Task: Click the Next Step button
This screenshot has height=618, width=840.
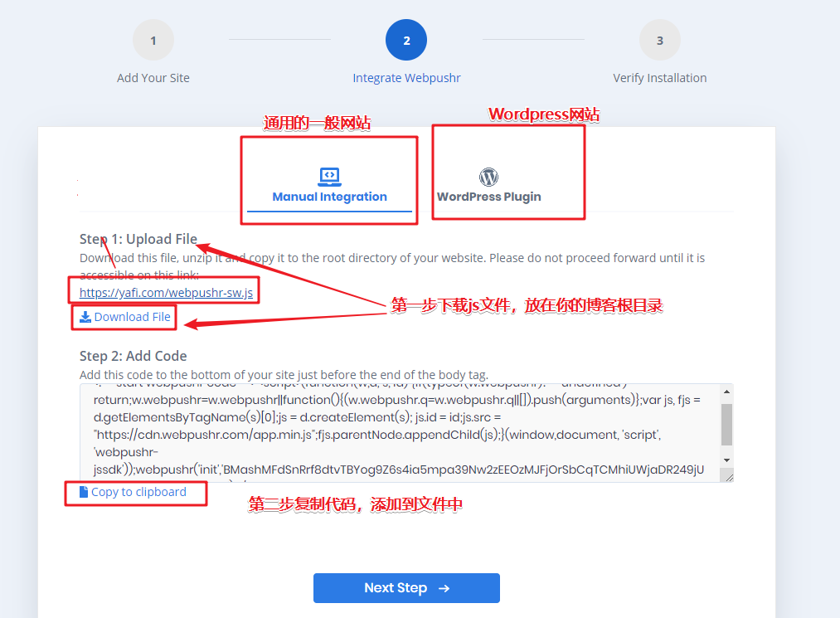Action: pos(406,588)
